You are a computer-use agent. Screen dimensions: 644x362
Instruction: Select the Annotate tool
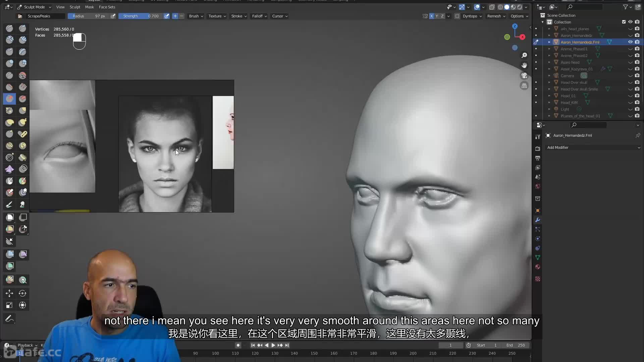tap(9, 318)
